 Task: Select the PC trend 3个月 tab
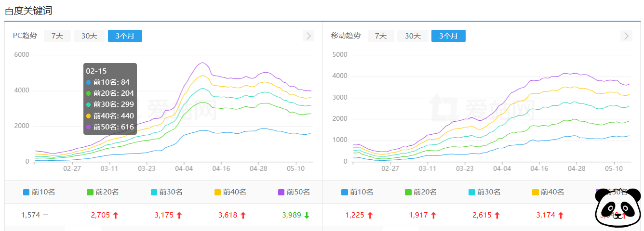tap(125, 36)
